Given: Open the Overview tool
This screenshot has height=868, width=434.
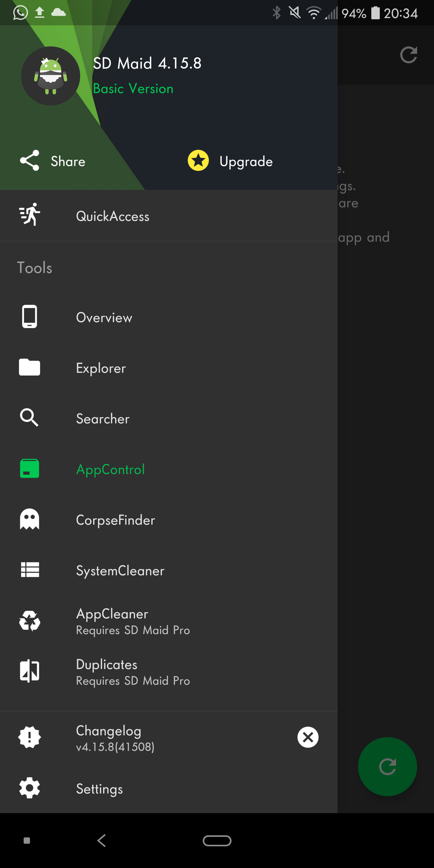Looking at the screenshot, I should (168, 317).
